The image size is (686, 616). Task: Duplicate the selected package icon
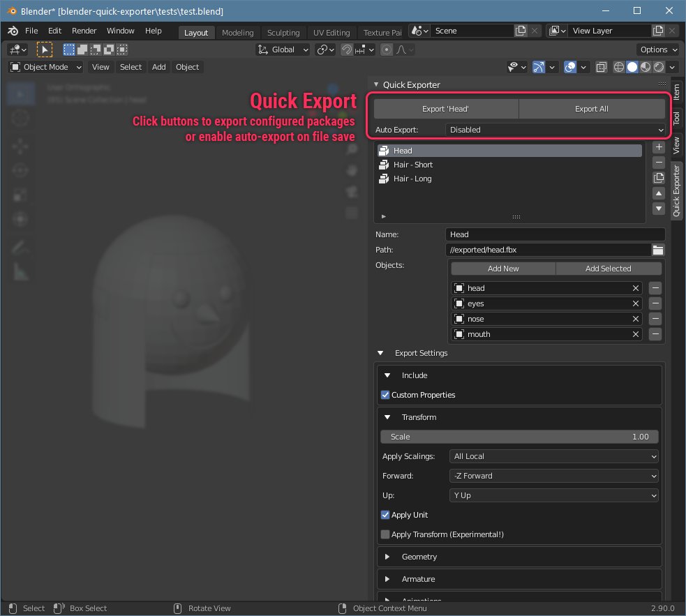[x=659, y=178]
